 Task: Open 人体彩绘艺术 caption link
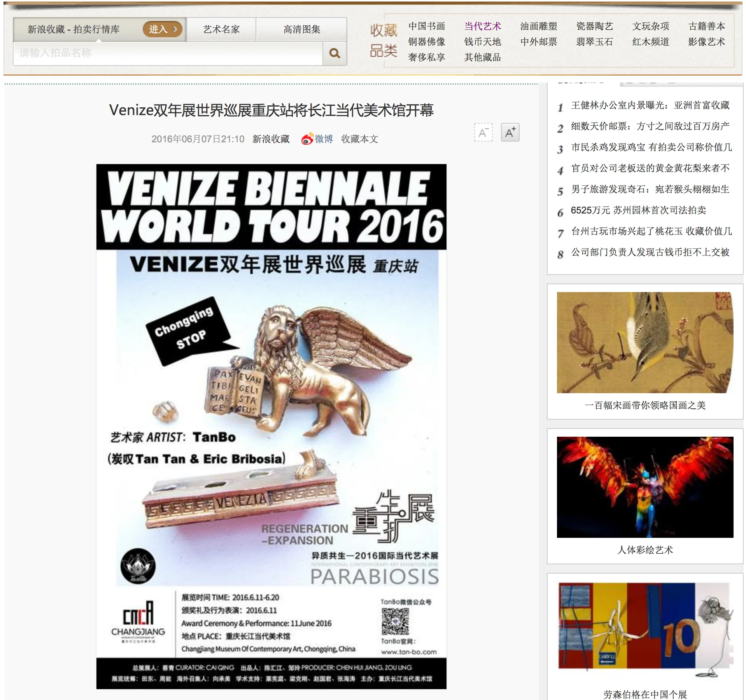[645, 550]
